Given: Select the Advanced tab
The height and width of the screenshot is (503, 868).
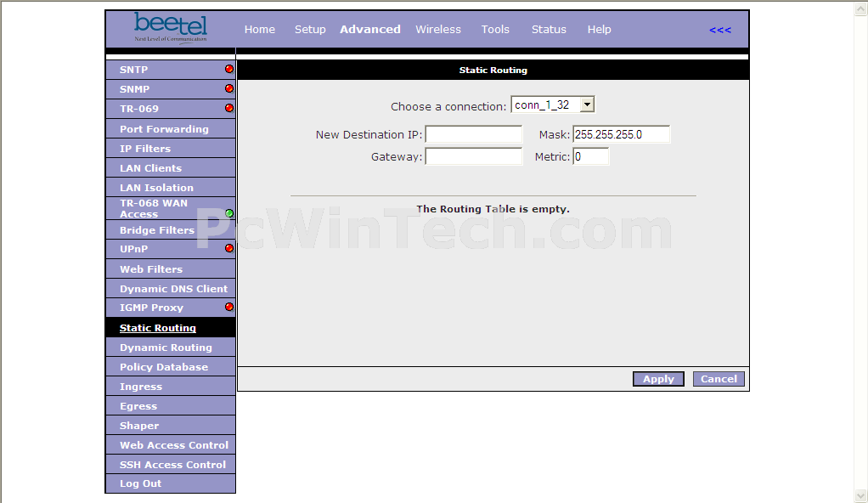Looking at the screenshot, I should coord(370,30).
